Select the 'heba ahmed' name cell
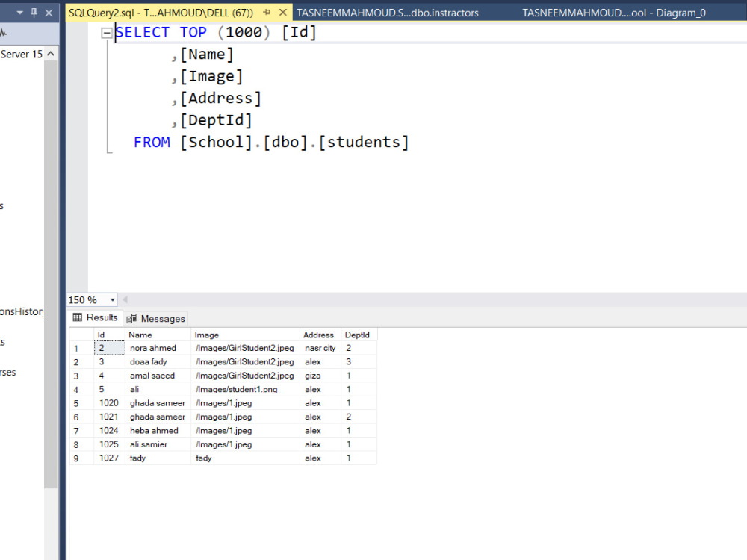 pos(158,431)
